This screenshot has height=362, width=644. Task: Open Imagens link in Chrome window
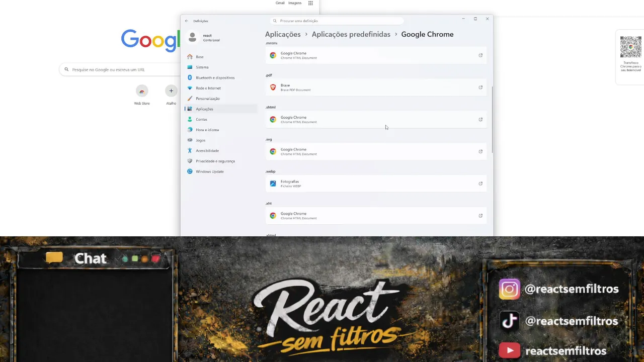click(295, 3)
